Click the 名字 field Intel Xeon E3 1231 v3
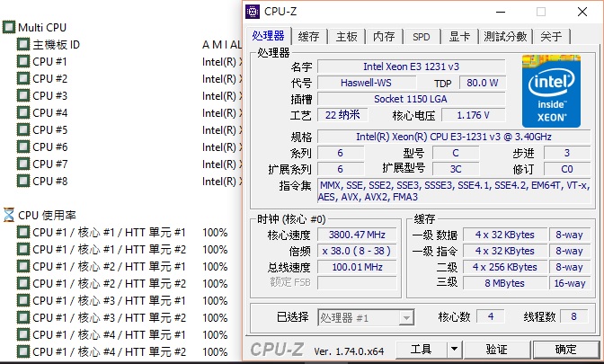Screen dimensions: 604x364 411,67
